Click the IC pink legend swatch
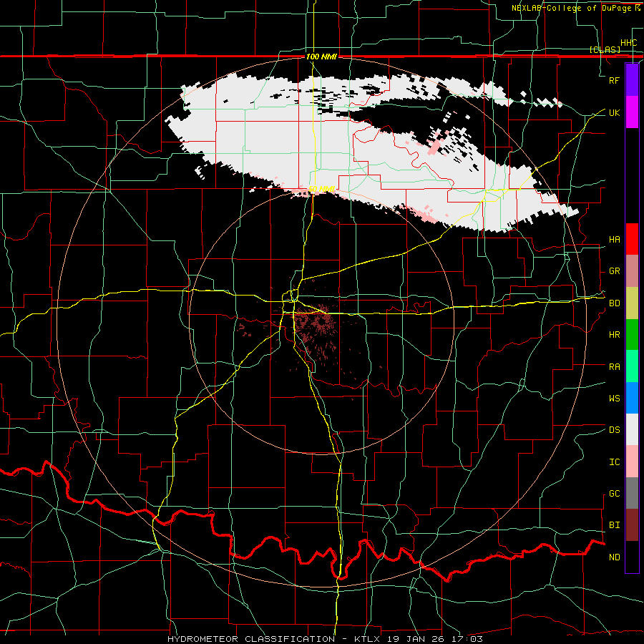Screen dimensions: 644x644 pyautogui.click(x=632, y=462)
